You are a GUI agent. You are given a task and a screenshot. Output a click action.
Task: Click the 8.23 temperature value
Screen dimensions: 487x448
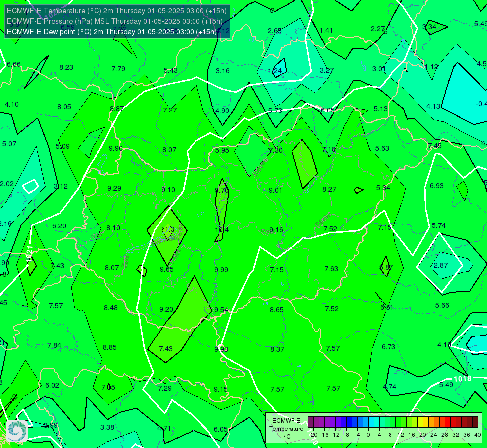pyautogui.click(x=66, y=68)
